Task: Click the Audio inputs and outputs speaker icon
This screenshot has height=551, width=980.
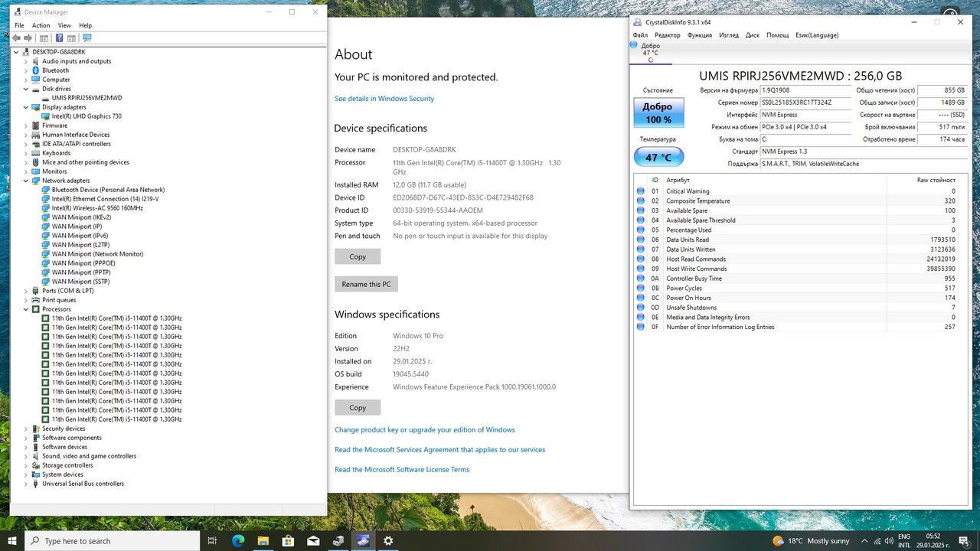Action: (x=35, y=61)
